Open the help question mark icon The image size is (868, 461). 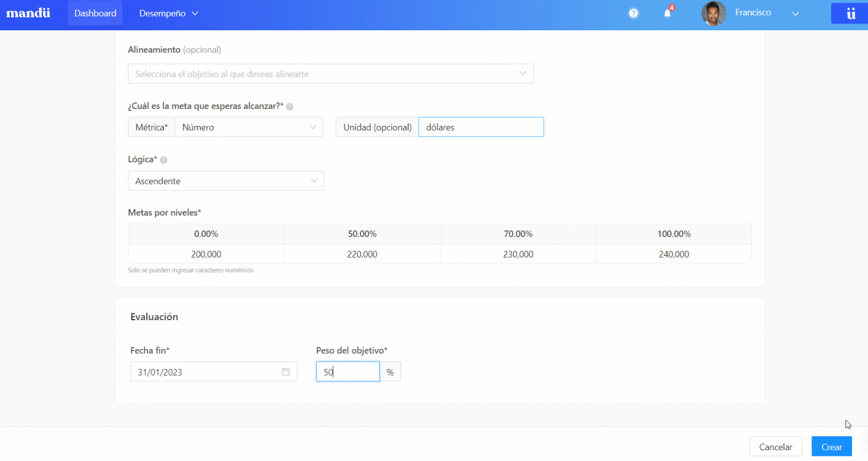[633, 13]
